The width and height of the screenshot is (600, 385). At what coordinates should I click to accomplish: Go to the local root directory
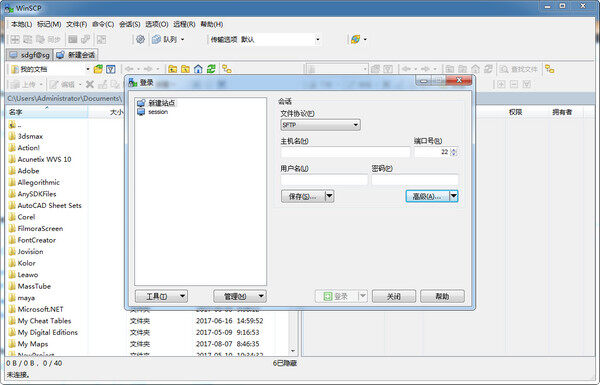186,69
